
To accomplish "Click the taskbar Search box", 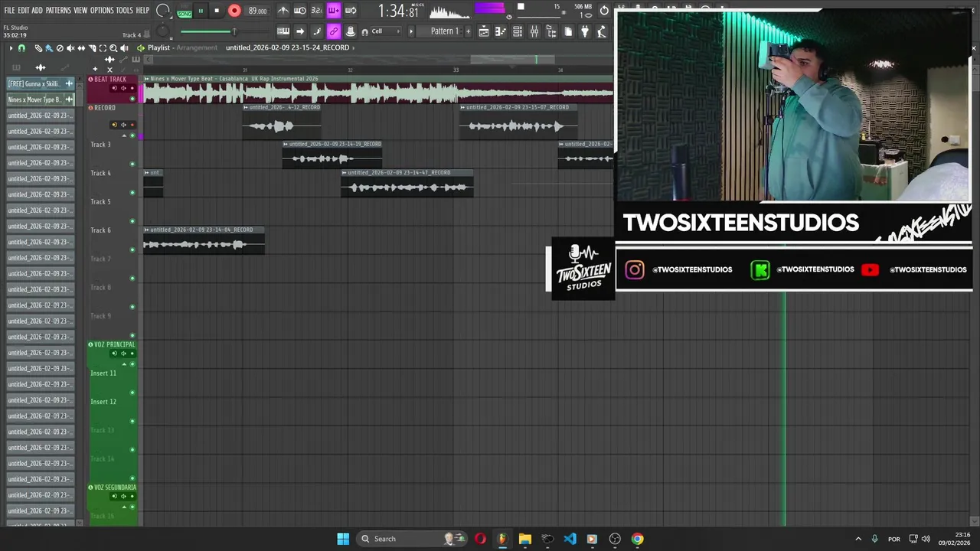I will pyautogui.click(x=412, y=539).
